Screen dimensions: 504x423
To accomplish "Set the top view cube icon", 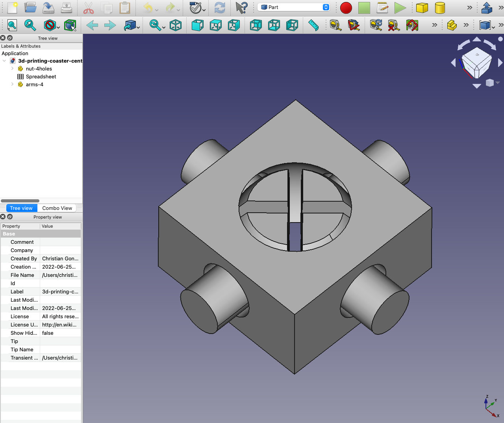I will pyautogui.click(x=216, y=26).
